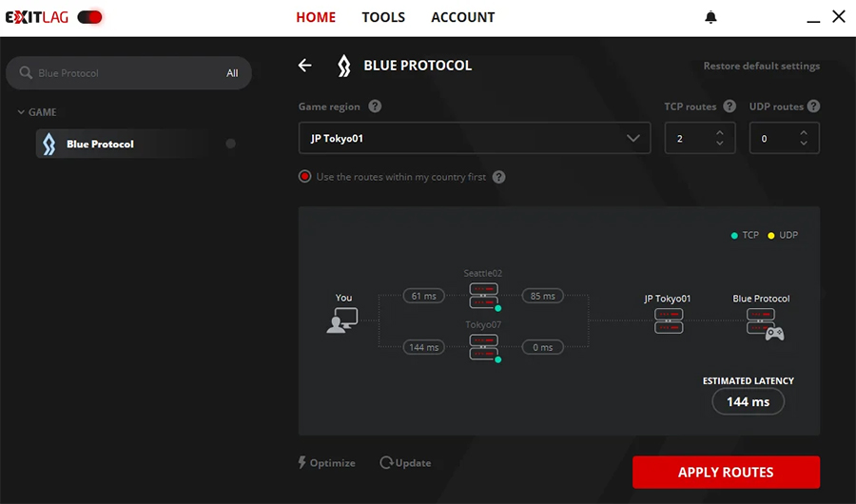Click the 61 ms latency label

click(x=423, y=296)
